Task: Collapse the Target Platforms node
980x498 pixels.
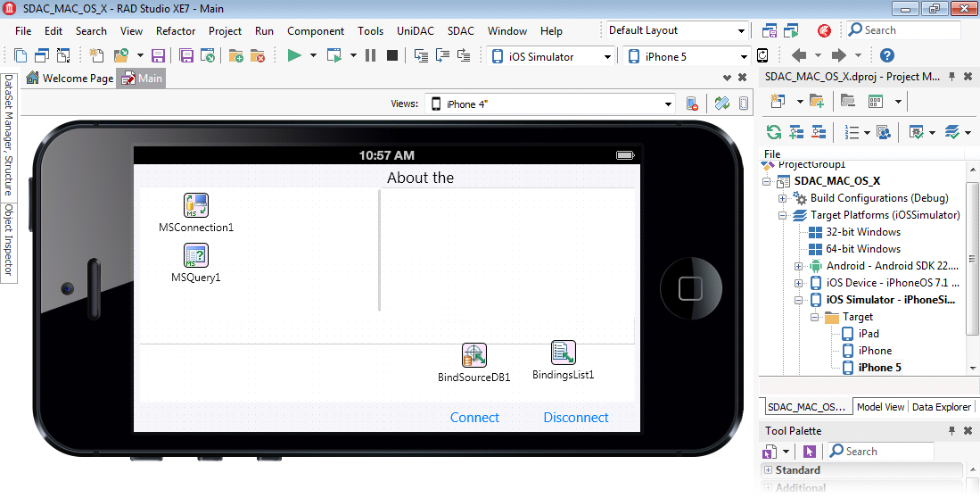Action: click(x=783, y=215)
